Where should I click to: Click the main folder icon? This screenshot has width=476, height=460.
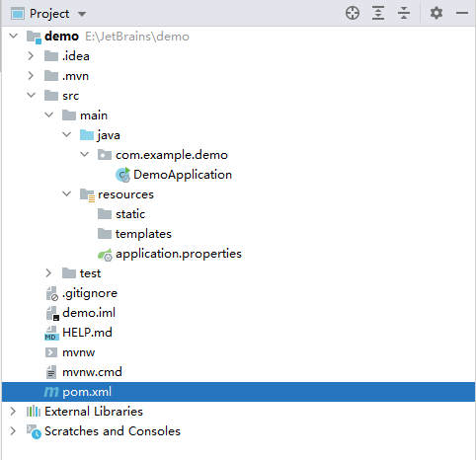(69, 115)
